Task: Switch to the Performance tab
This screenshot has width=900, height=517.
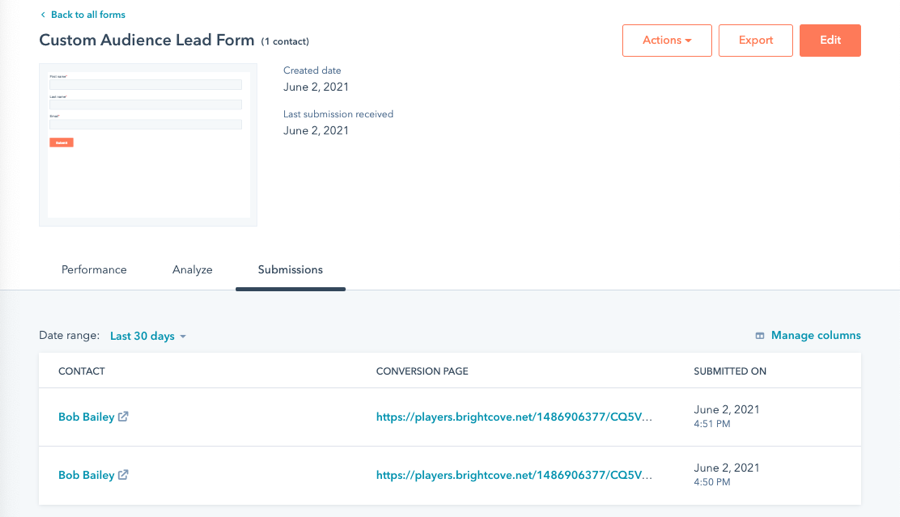Action: [94, 270]
